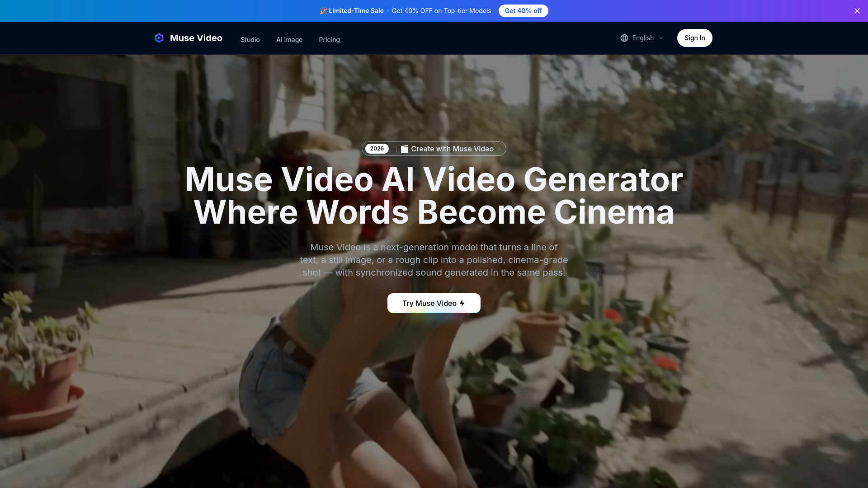The height and width of the screenshot is (488, 868).
Task: Click the 'Get 40% OFF on Top-tier Models' text
Action: (441, 11)
